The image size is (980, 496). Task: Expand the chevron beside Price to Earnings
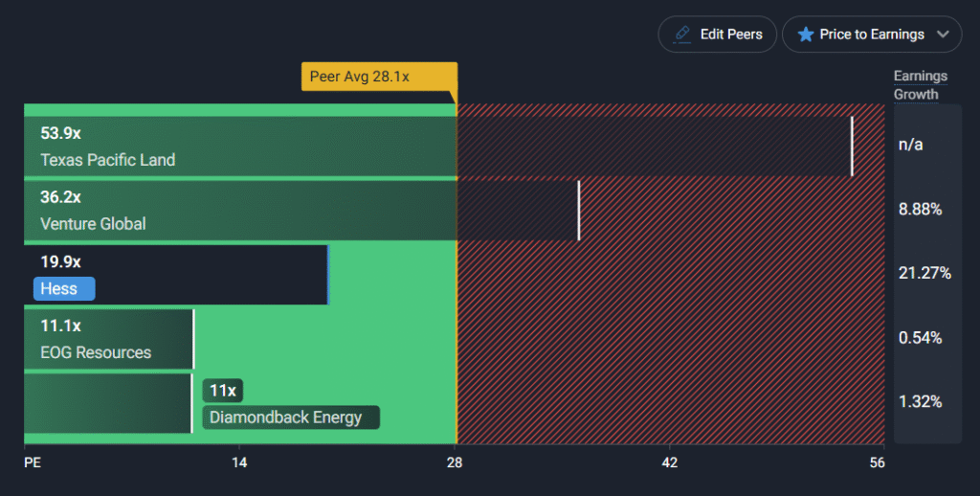click(943, 34)
